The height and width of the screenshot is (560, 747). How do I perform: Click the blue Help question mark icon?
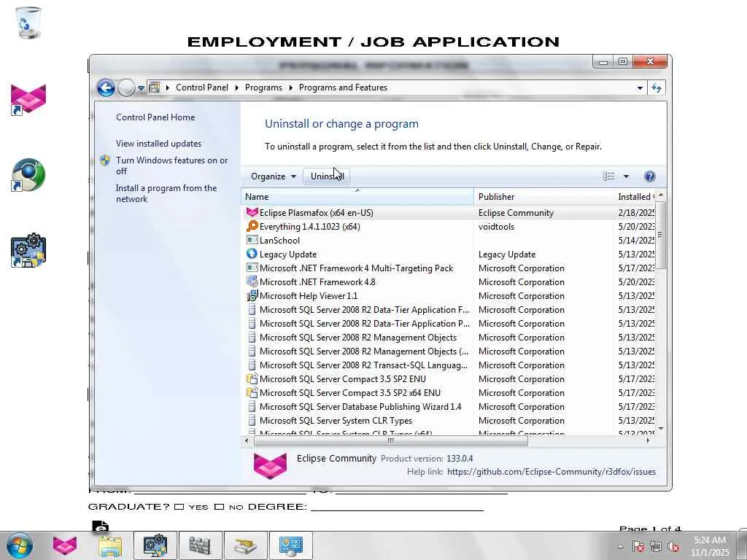pyautogui.click(x=650, y=176)
